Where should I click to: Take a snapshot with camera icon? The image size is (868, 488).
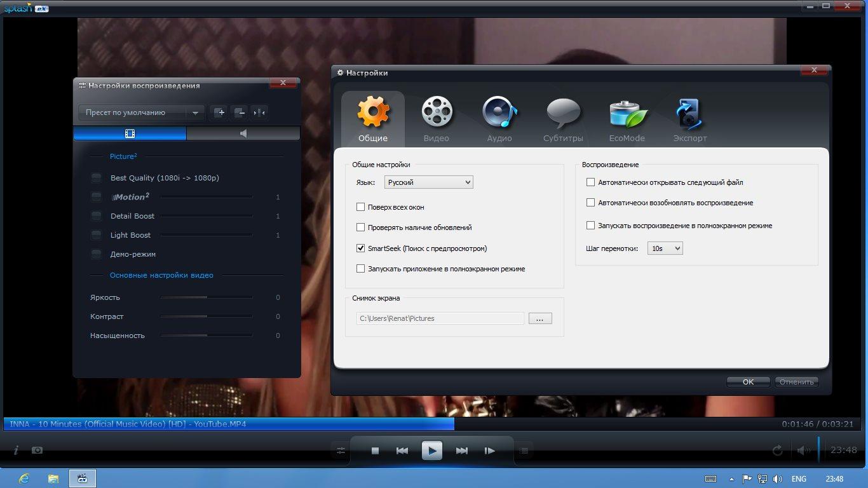(x=37, y=450)
